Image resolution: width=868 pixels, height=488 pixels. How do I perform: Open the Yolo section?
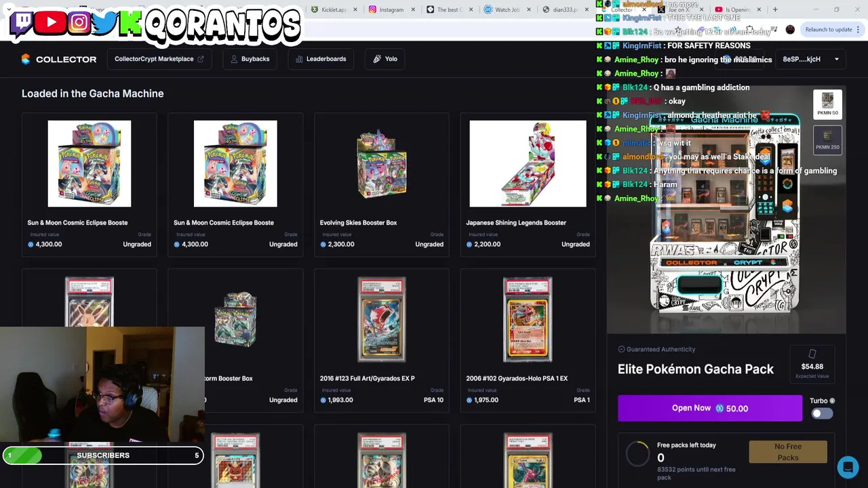point(385,59)
